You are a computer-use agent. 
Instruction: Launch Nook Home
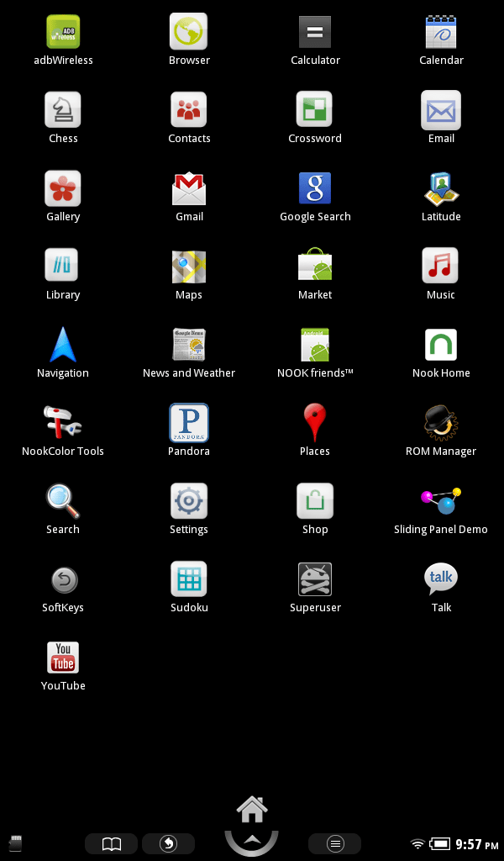pyautogui.click(x=441, y=345)
